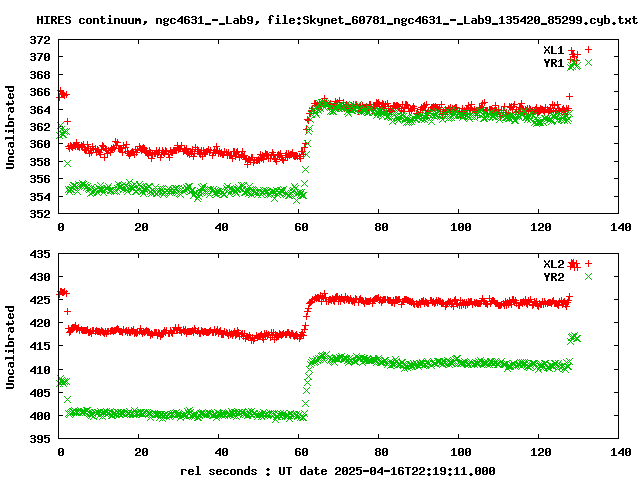Click the red plus marker beside XL2
This screenshot has height=480, width=640.
(x=588, y=264)
